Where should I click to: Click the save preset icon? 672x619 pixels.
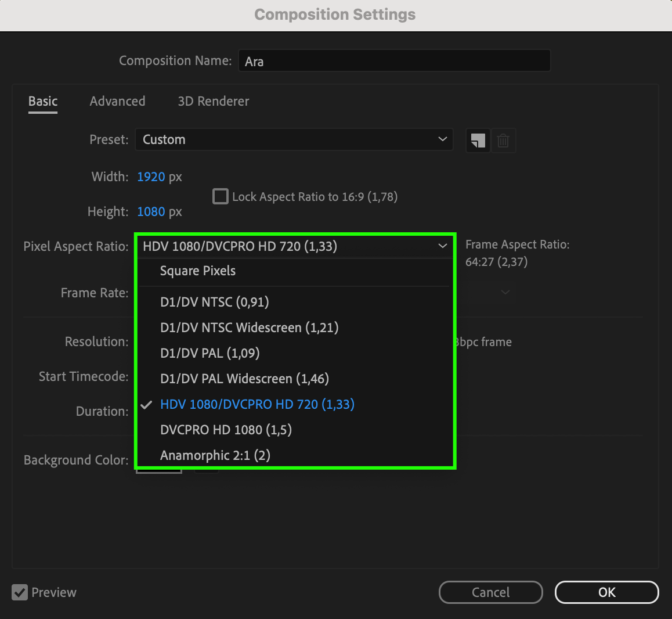[478, 141]
